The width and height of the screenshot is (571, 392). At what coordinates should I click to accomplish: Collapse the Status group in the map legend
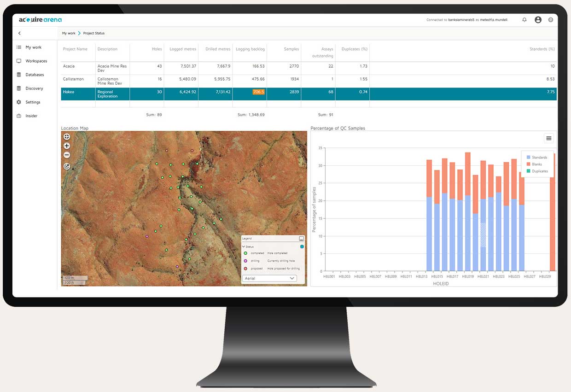click(245, 246)
